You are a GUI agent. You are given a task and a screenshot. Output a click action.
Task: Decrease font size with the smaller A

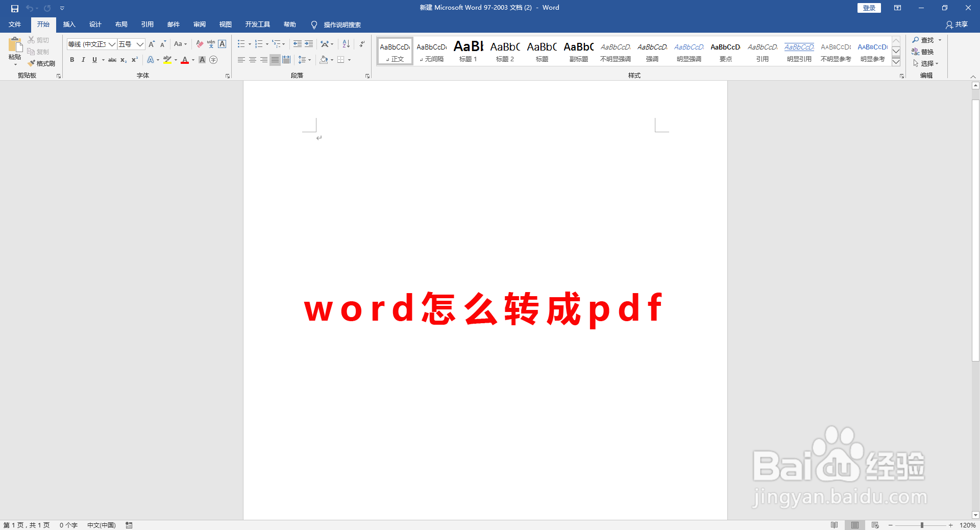pyautogui.click(x=163, y=44)
